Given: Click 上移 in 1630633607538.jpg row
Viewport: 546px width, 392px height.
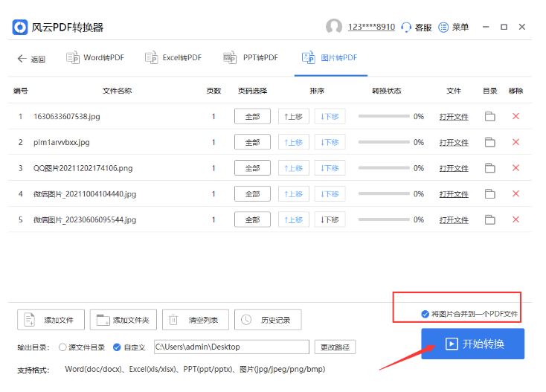Looking at the screenshot, I should (294, 116).
